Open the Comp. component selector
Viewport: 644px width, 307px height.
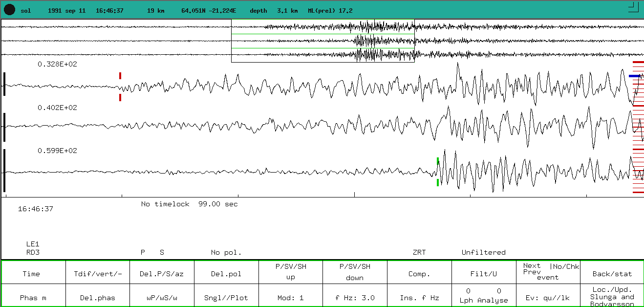click(419, 274)
